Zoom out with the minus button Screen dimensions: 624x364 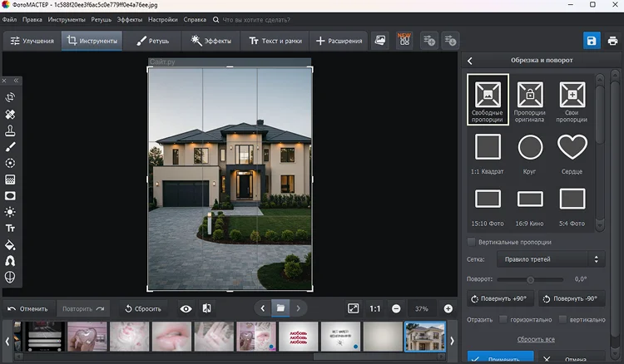click(396, 309)
